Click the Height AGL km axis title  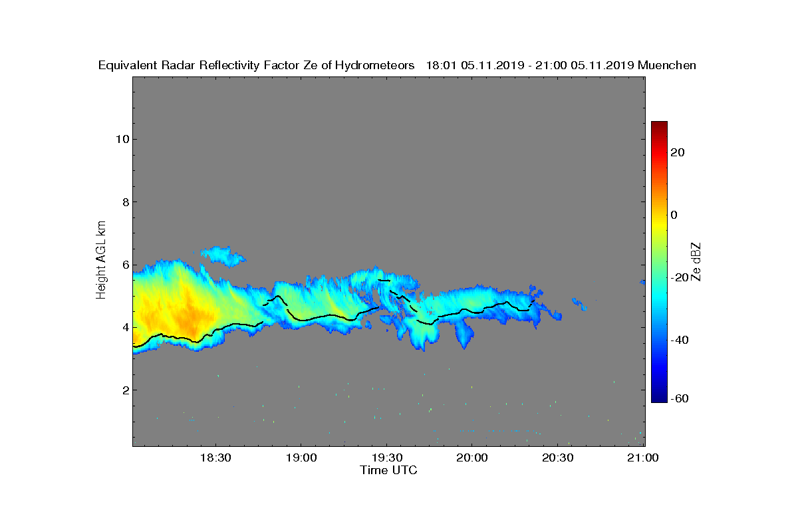coord(101,261)
